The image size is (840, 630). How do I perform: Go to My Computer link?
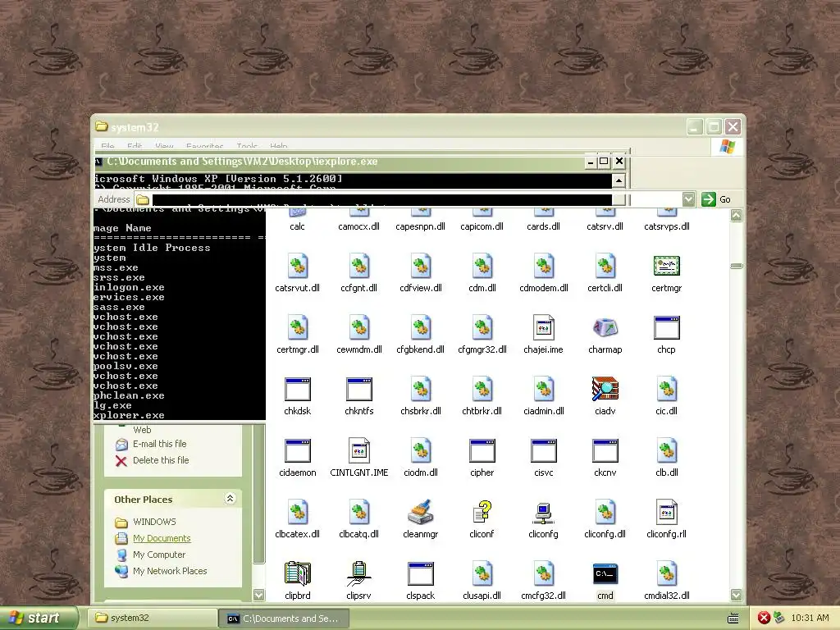159,555
